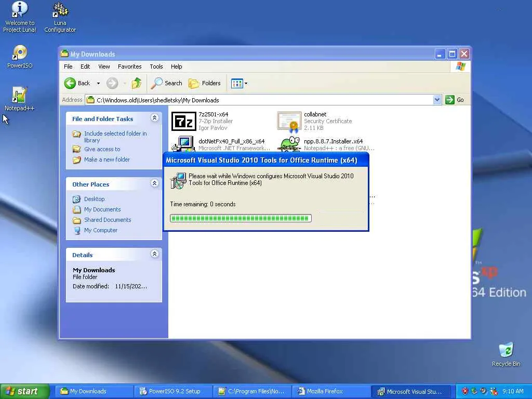Click the green Back arrow icon
The image size is (532, 399).
tap(70, 83)
